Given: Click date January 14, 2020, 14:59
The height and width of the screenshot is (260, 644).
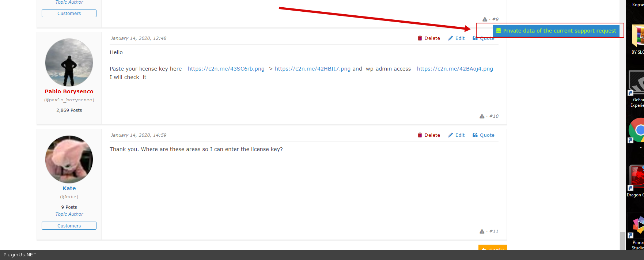Looking at the screenshot, I should (x=139, y=135).
